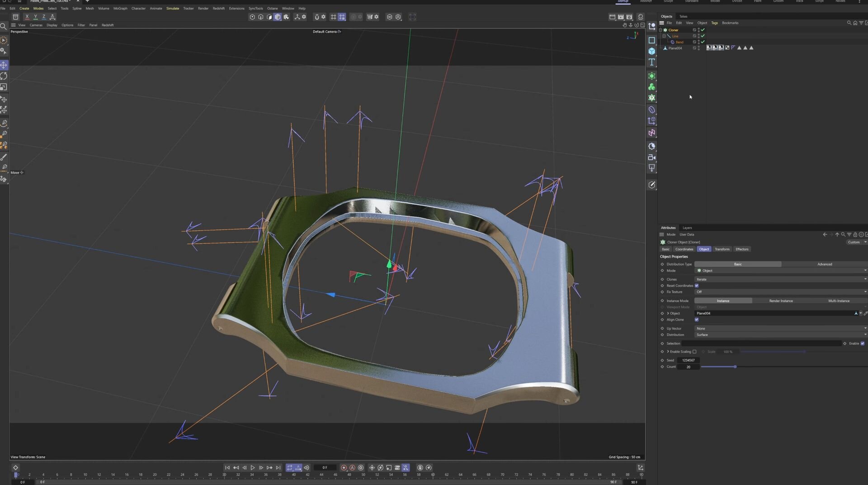
Task: Open the Effectors tab of the Cloner
Action: coord(742,249)
